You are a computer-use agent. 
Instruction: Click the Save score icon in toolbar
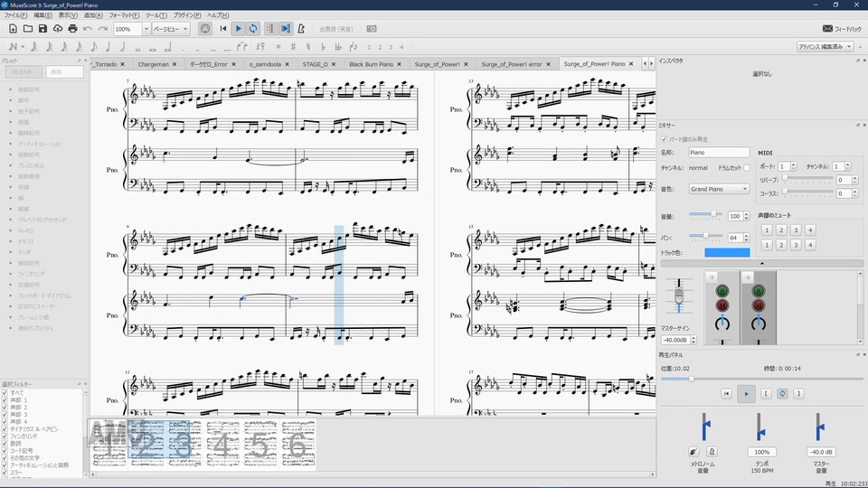coord(43,29)
